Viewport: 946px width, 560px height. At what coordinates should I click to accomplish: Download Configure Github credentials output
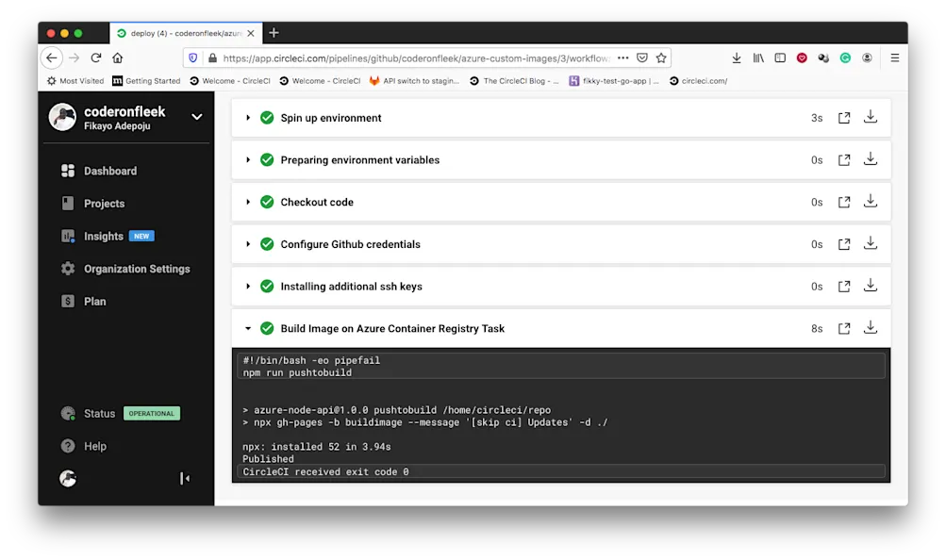pyautogui.click(x=870, y=243)
